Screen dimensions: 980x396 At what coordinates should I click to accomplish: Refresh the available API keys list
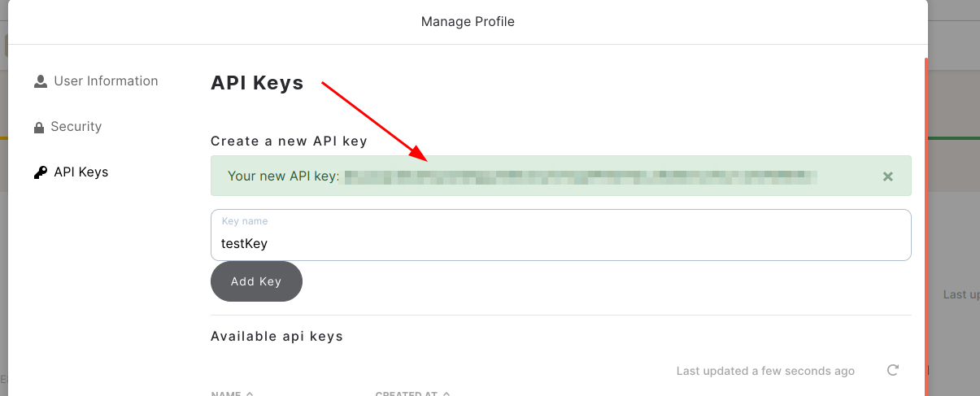(892, 371)
